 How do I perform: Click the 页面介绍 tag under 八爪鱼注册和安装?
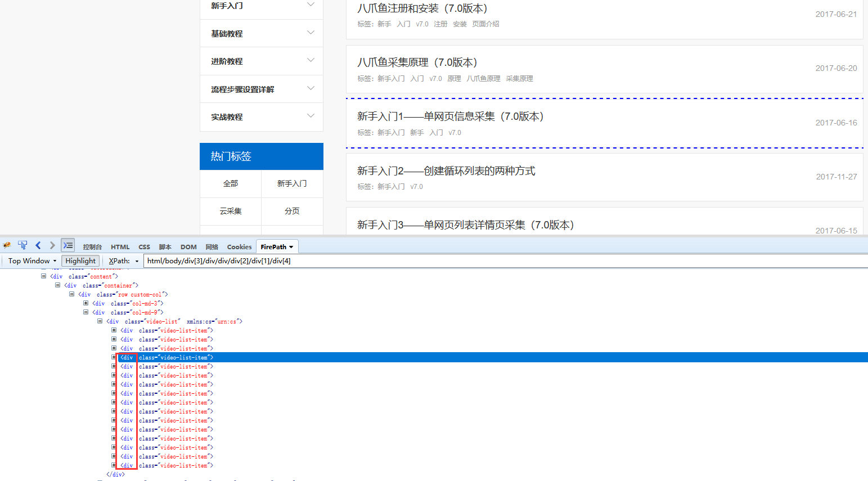[x=485, y=24]
